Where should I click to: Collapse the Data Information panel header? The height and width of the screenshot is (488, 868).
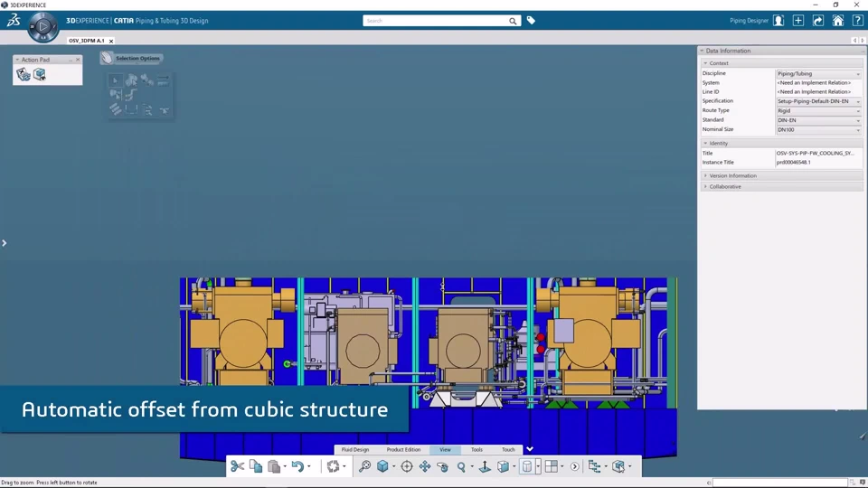pyautogui.click(x=702, y=51)
